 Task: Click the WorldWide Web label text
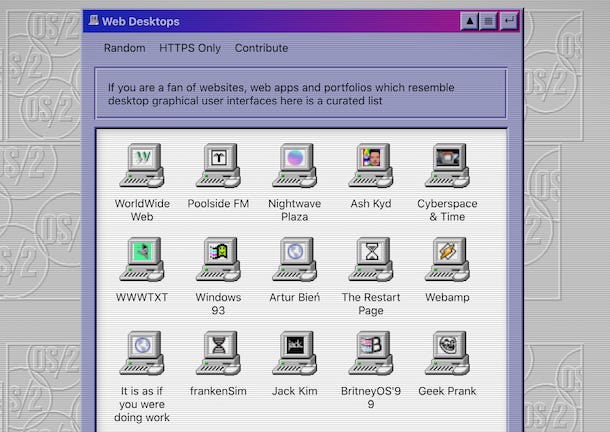(142, 210)
